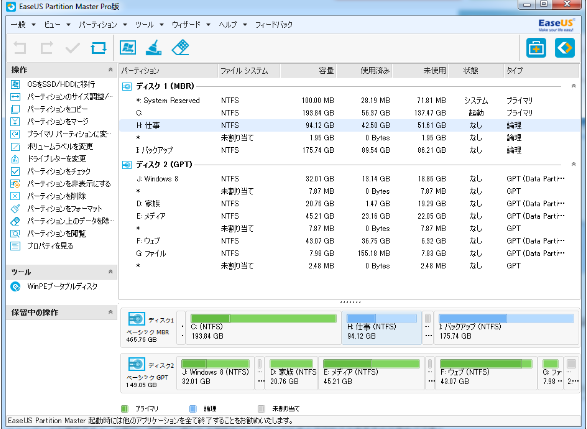Open the ツール menu dropdown
The width and height of the screenshot is (587, 429).
tap(149, 25)
